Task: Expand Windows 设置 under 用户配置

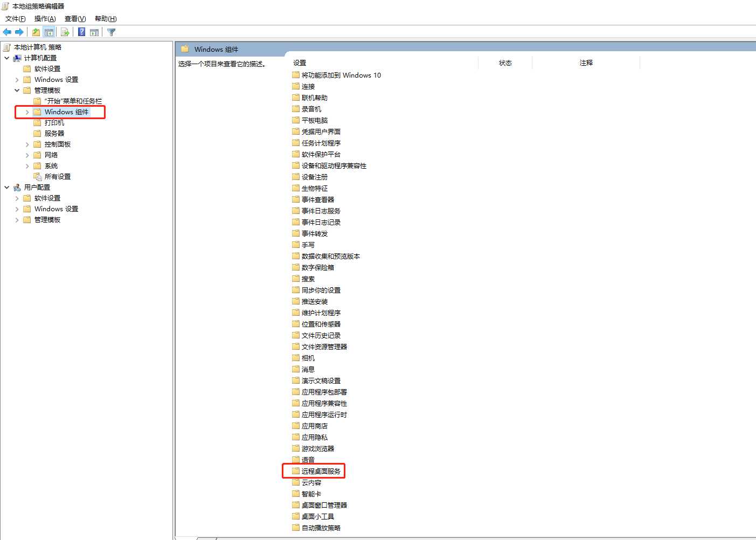Action: coord(17,209)
